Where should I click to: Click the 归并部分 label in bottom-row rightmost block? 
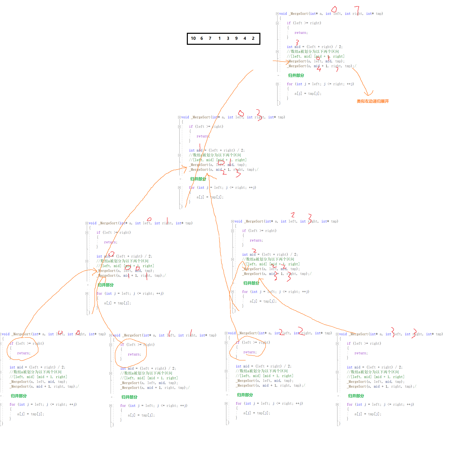pos(356,396)
